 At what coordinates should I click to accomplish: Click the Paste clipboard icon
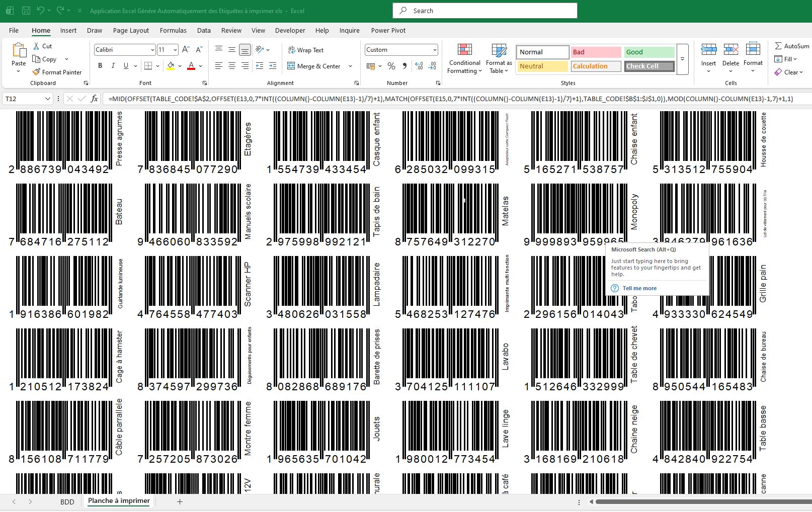[x=19, y=50]
